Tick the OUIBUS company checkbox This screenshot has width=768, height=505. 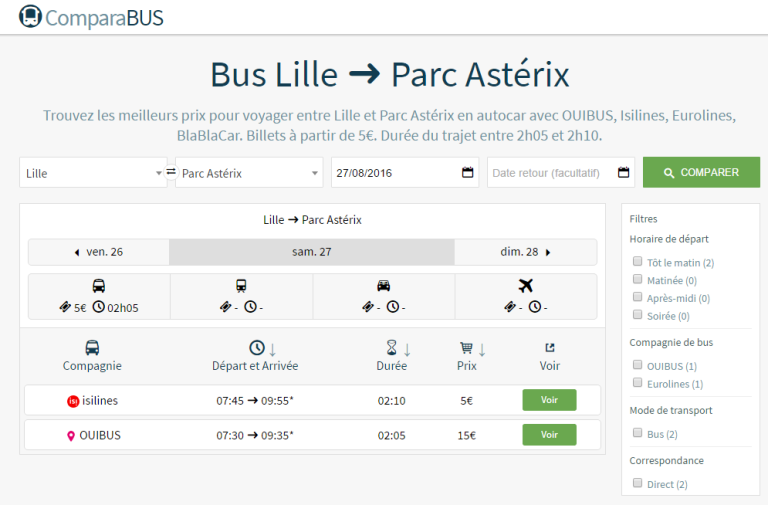click(637, 366)
